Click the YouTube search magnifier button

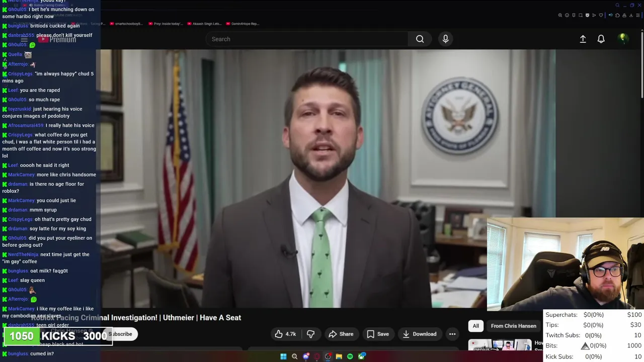[420, 39]
